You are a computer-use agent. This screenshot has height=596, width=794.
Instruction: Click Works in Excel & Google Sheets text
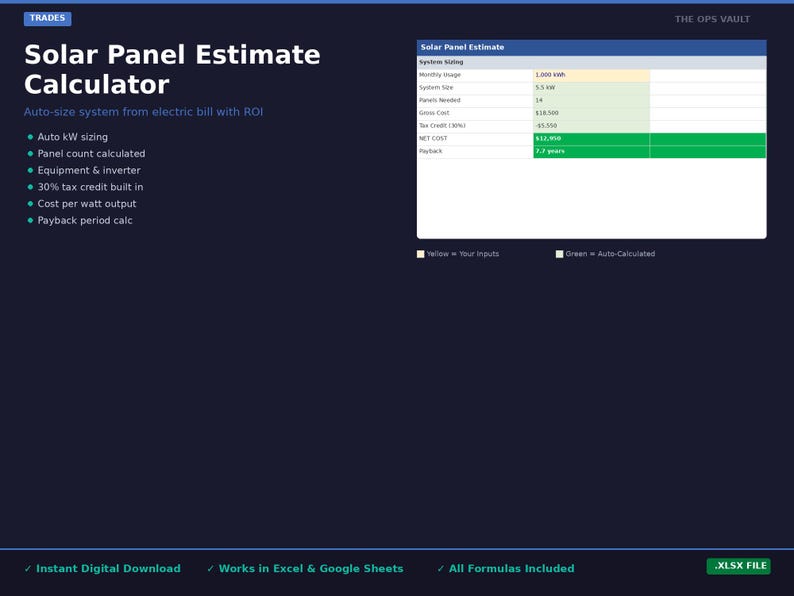click(311, 569)
